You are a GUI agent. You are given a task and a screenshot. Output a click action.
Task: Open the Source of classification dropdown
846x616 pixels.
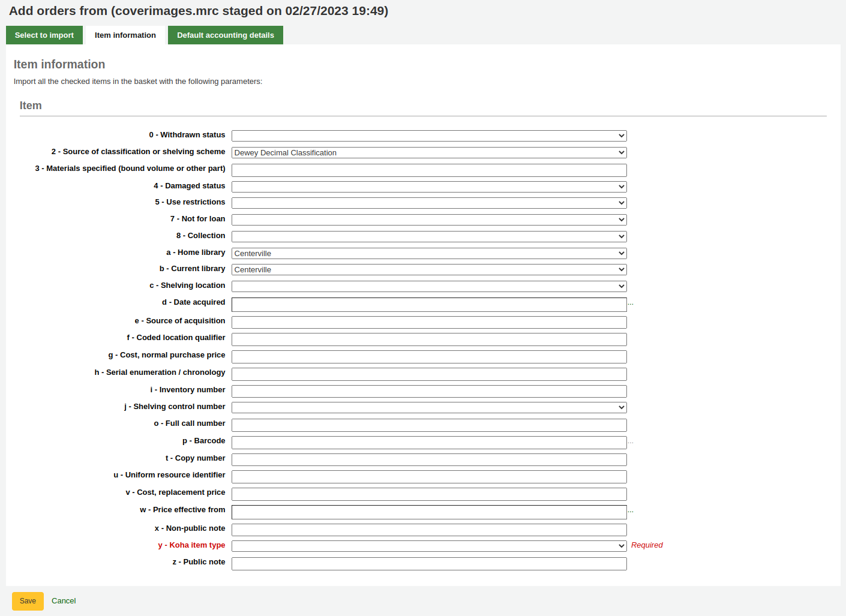click(x=428, y=152)
